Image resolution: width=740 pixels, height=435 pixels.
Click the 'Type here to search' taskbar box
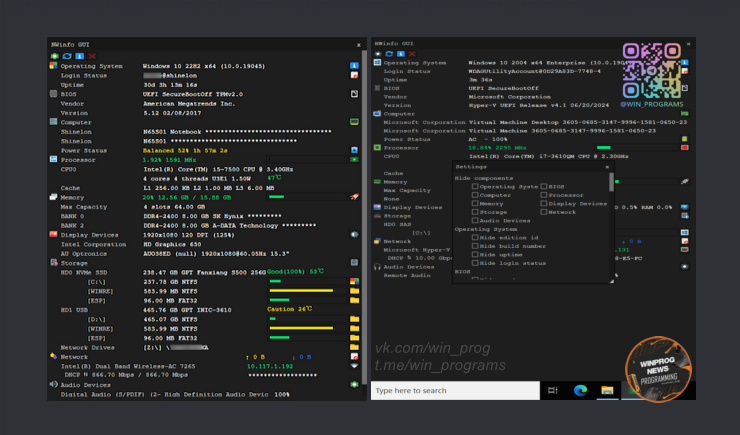click(455, 391)
